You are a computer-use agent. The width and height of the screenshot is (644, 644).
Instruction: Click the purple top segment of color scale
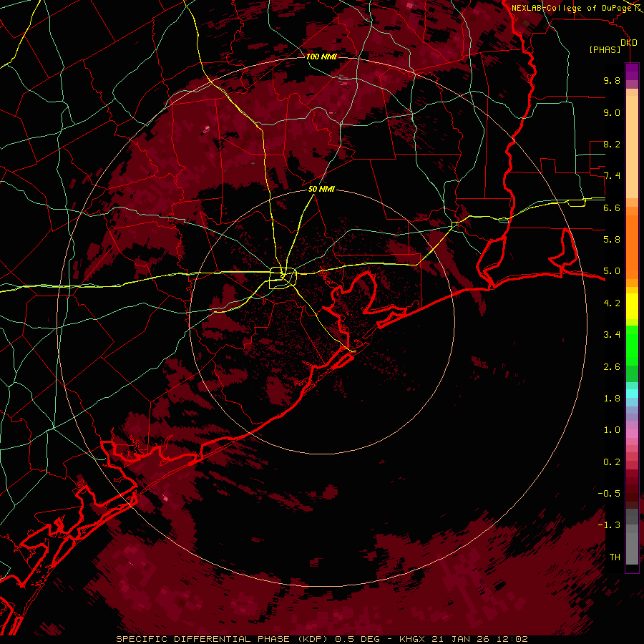pyautogui.click(x=632, y=72)
